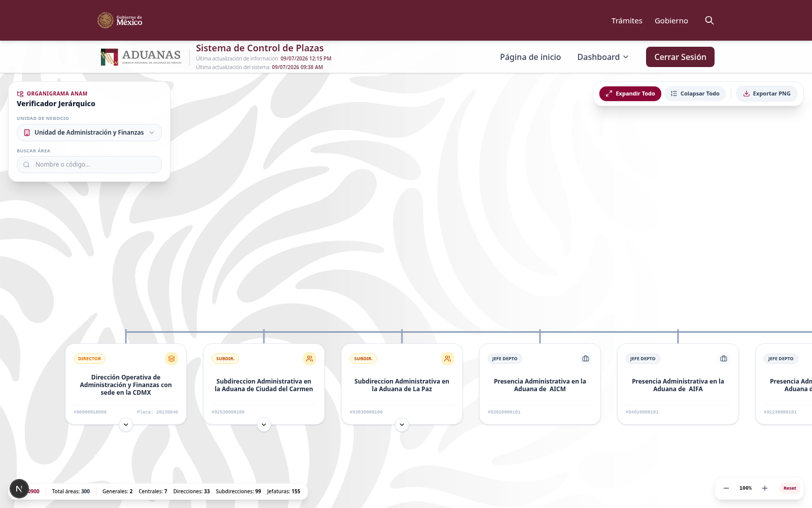Click the ADUANAS logo
The width and height of the screenshot is (812, 508).
pos(141,57)
